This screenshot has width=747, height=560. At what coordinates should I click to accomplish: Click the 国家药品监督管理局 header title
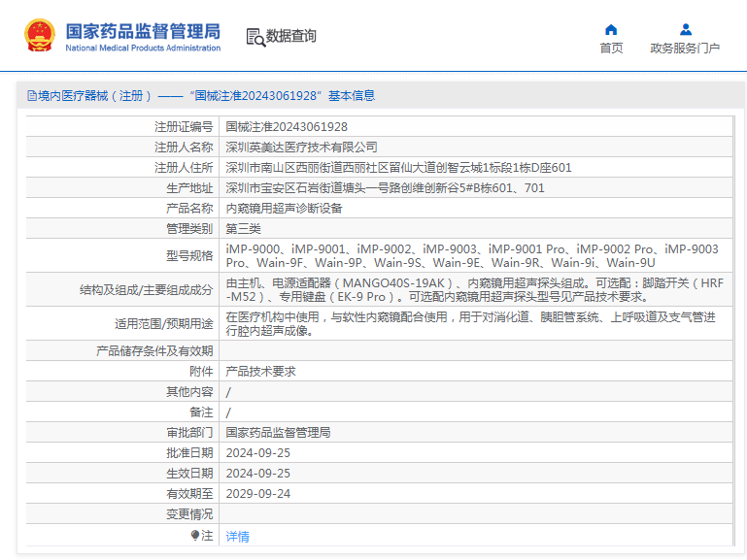coord(143,31)
